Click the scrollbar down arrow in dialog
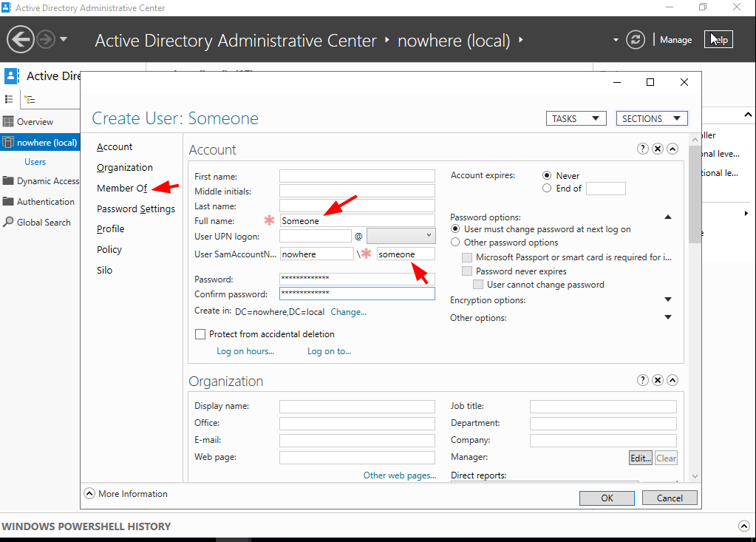The image size is (756, 542). pyautogui.click(x=695, y=476)
